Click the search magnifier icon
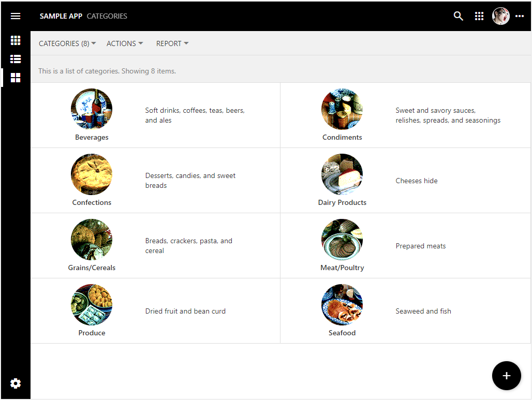This screenshot has height=400, width=532. (x=458, y=16)
